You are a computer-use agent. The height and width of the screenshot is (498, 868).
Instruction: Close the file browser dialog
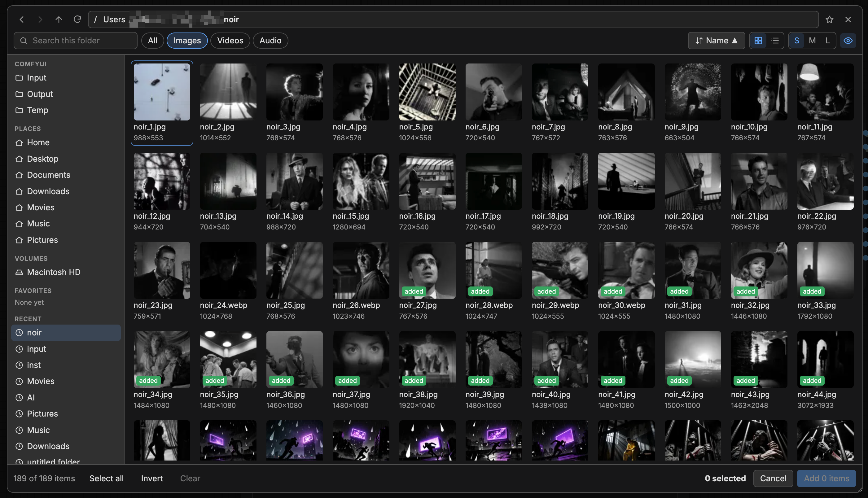tap(848, 20)
